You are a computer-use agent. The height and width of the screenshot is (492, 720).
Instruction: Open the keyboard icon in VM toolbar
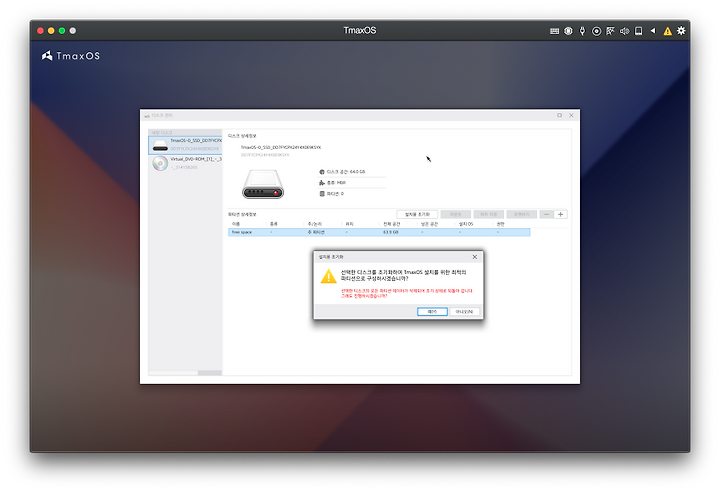(554, 31)
